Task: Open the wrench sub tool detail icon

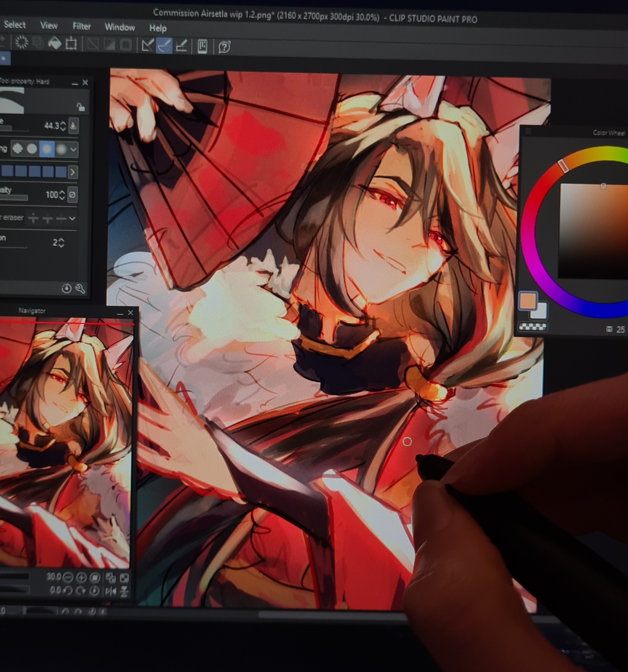Action: point(80,289)
